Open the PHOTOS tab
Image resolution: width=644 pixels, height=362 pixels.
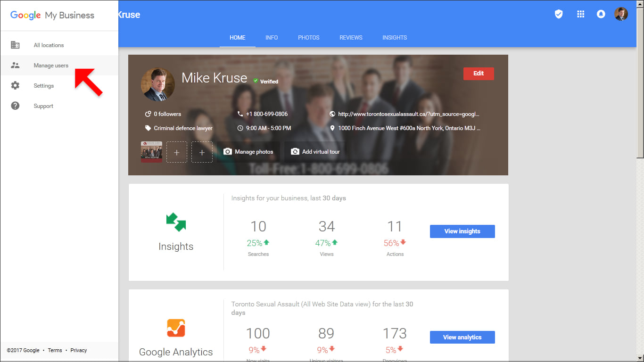pyautogui.click(x=309, y=38)
